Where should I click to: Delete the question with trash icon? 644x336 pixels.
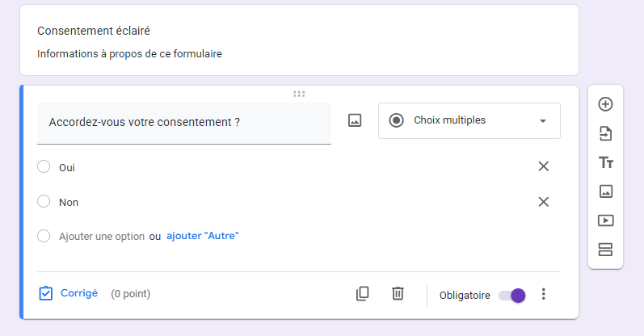point(398,294)
